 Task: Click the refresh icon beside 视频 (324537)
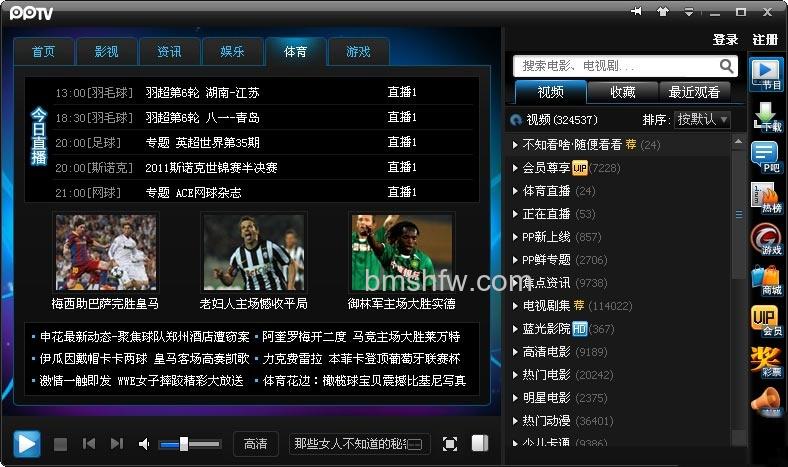click(x=516, y=120)
